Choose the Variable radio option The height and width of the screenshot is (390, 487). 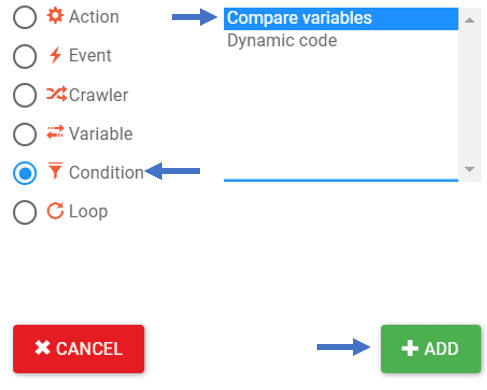point(25,134)
